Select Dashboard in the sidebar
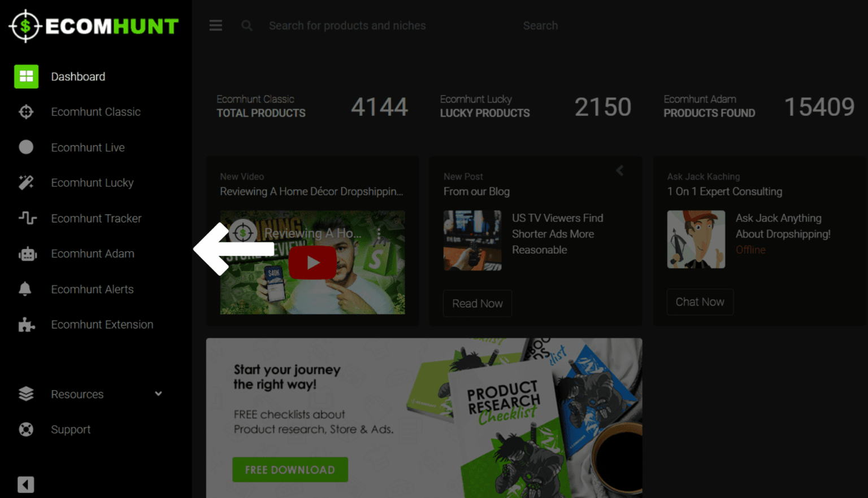868x498 pixels. [x=78, y=77]
